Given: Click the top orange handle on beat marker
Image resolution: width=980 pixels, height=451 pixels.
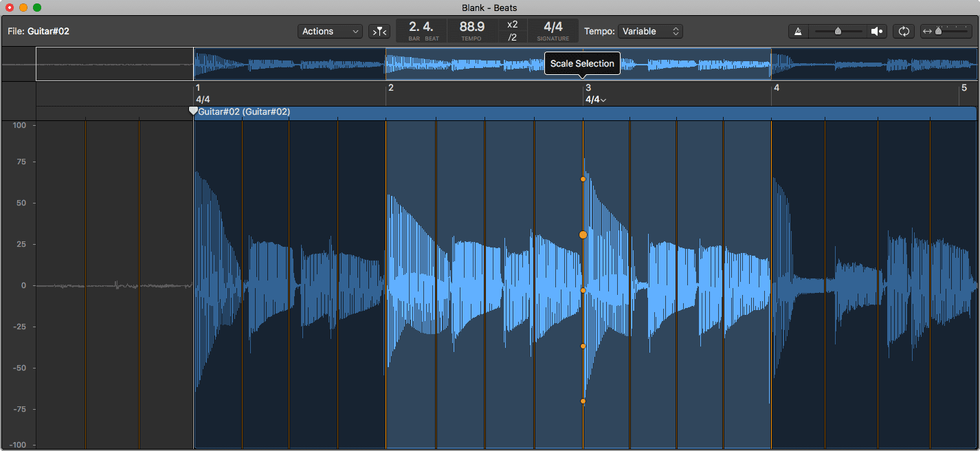Looking at the screenshot, I should tap(583, 179).
